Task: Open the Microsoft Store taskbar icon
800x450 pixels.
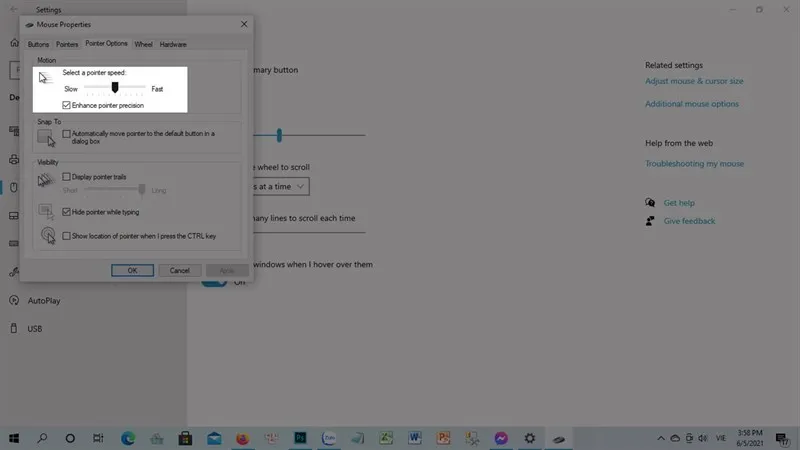Action: [x=185, y=438]
